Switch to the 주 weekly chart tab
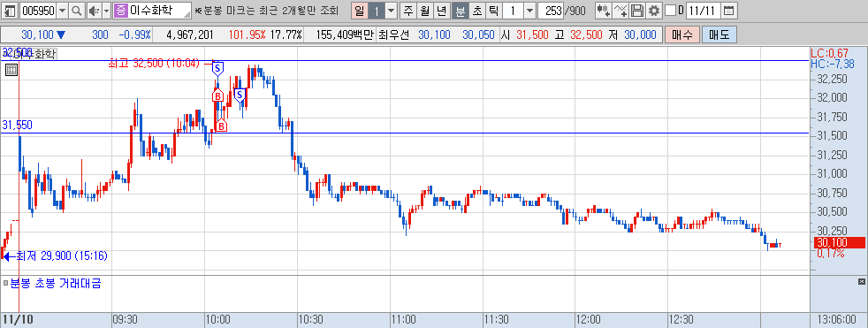 408,11
